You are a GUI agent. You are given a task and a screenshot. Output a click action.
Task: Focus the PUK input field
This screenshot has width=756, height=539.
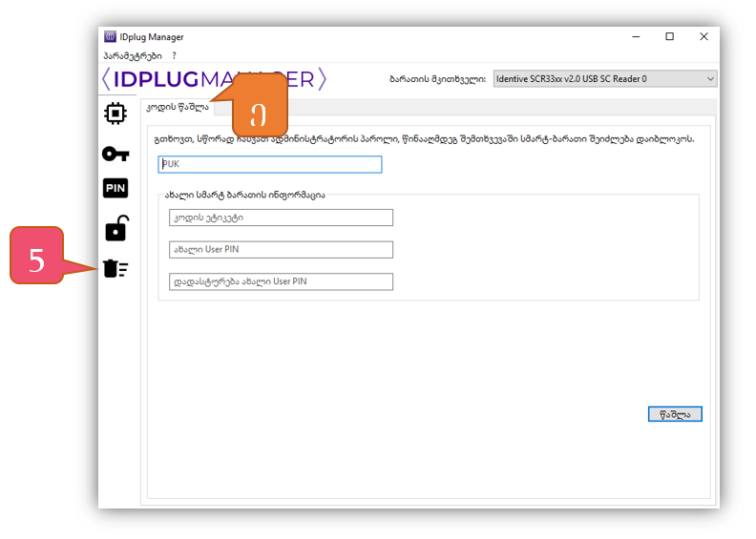pyautogui.click(x=269, y=164)
